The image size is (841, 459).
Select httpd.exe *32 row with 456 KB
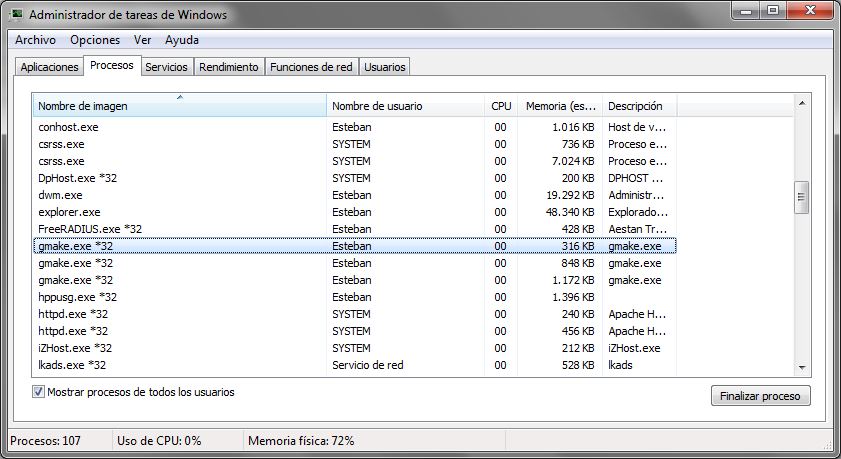(355, 331)
